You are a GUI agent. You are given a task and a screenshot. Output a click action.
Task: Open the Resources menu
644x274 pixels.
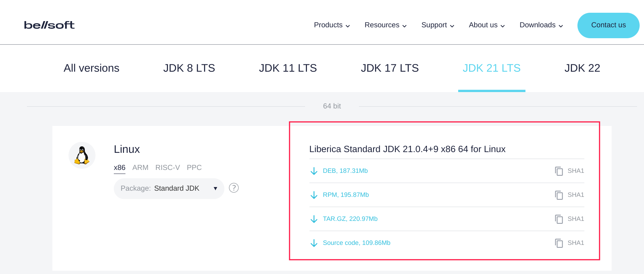click(x=385, y=25)
